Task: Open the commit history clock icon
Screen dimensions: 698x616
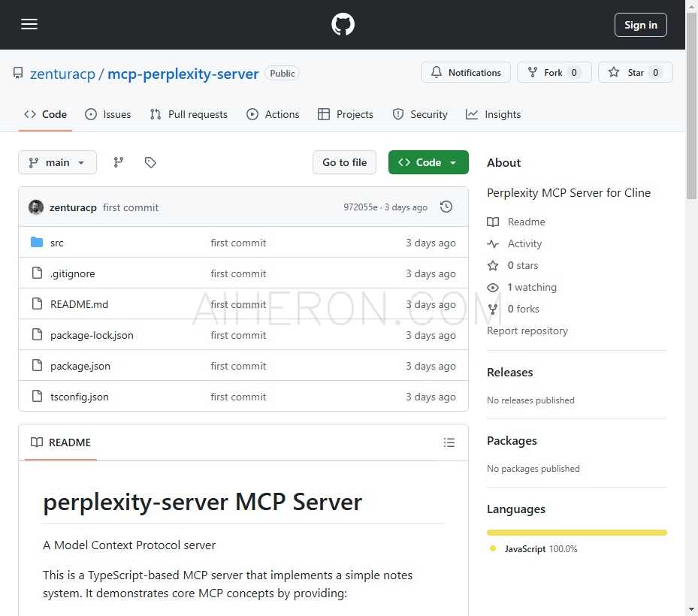Action: pyautogui.click(x=446, y=207)
